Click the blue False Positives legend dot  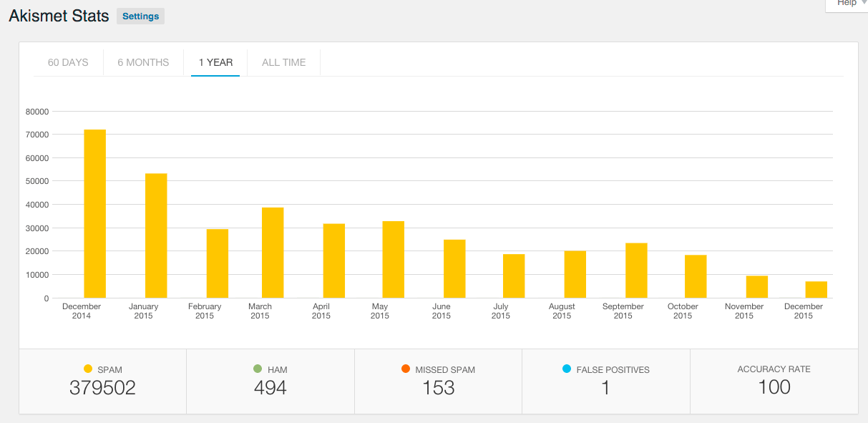pos(567,369)
